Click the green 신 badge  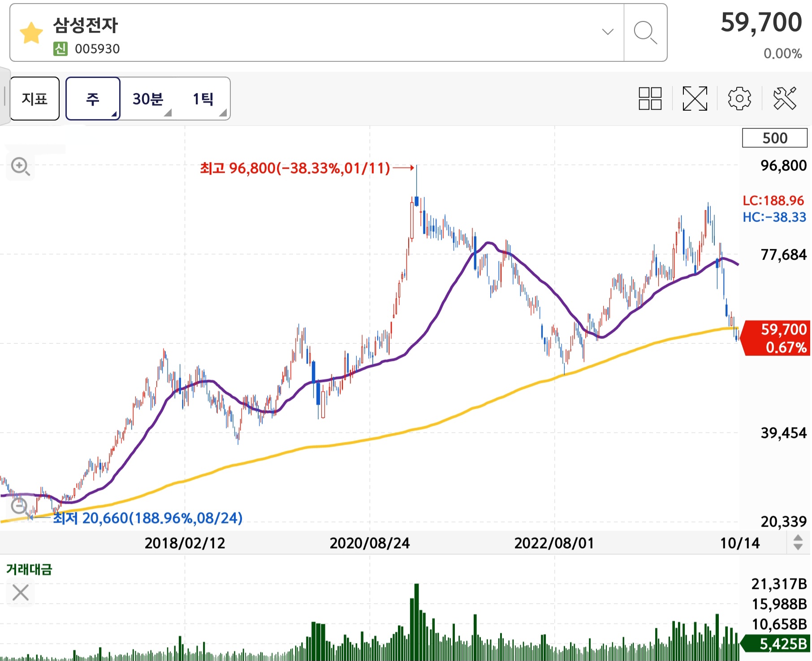[60, 48]
